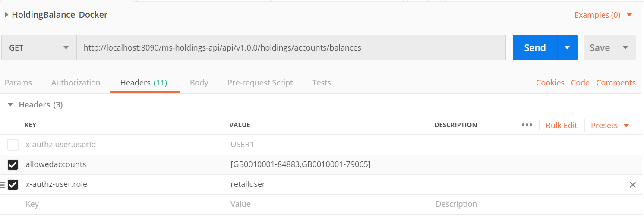The width and height of the screenshot is (644, 218).
Task: Open the GET method dropdown
Action: [39, 47]
